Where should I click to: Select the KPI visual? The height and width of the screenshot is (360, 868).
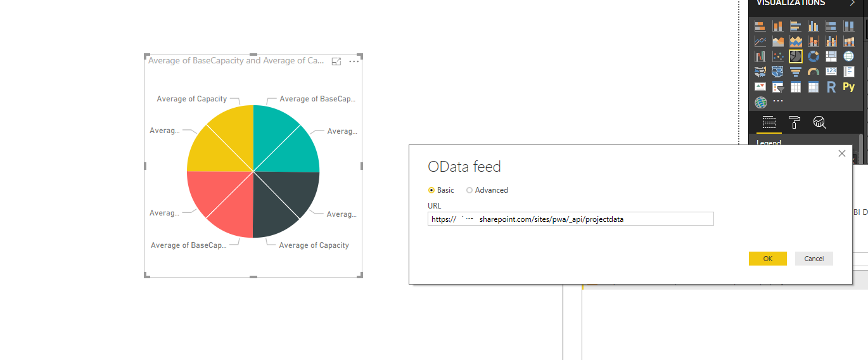point(760,87)
